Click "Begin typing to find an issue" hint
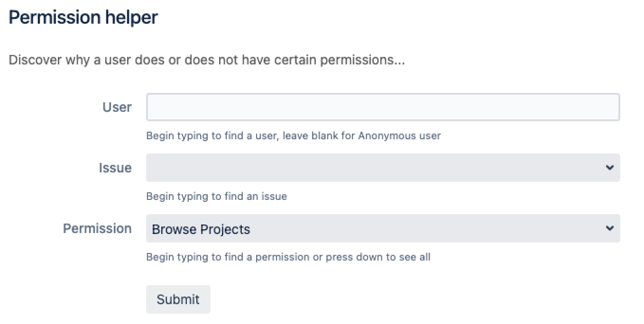This screenshot has height=324, width=644. (x=216, y=196)
